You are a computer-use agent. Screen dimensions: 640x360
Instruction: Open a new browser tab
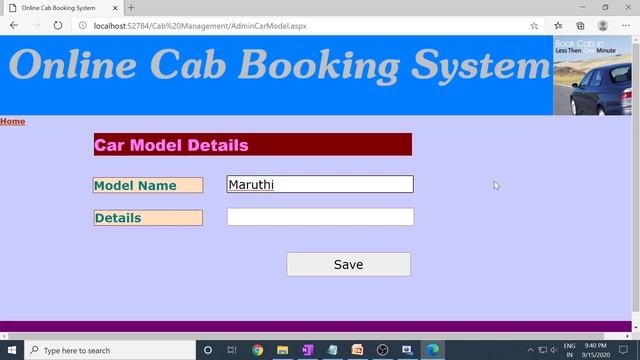coord(131,8)
